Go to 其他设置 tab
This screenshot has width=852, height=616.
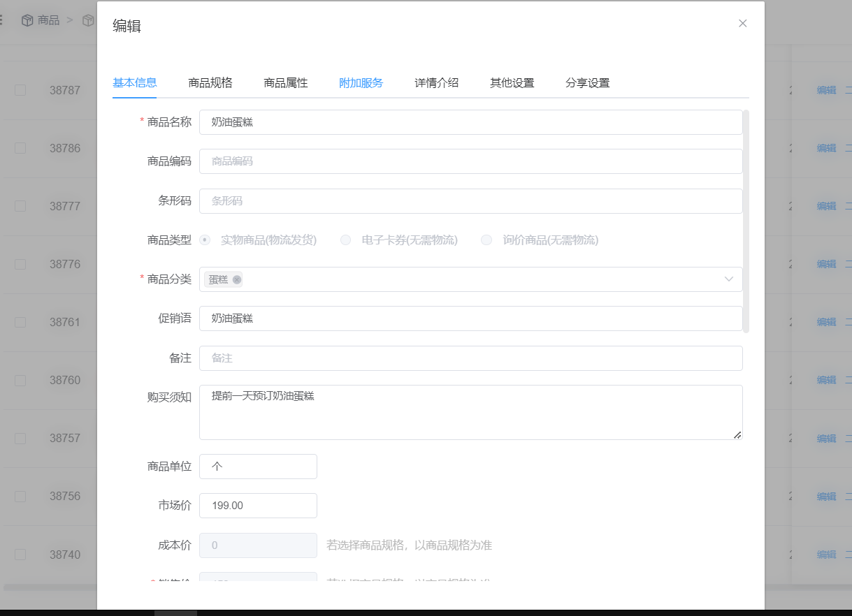coord(512,82)
